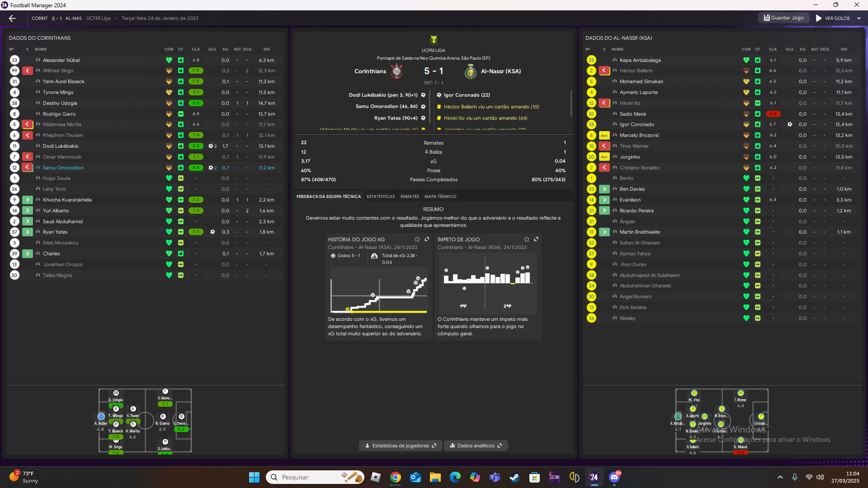Click Wilfried Singo substituted-off red arrow

click(x=28, y=70)
